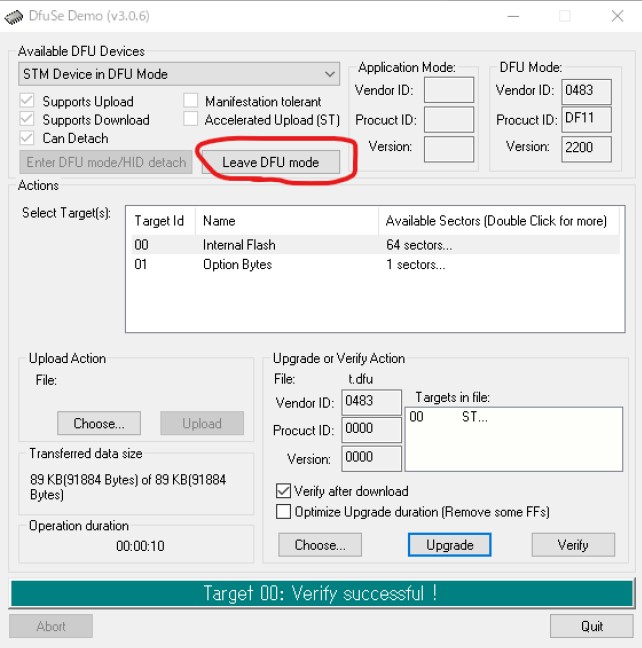
Task: Select the Internal Flash target row
Action: pyautogui.click(x=239, y=245)
